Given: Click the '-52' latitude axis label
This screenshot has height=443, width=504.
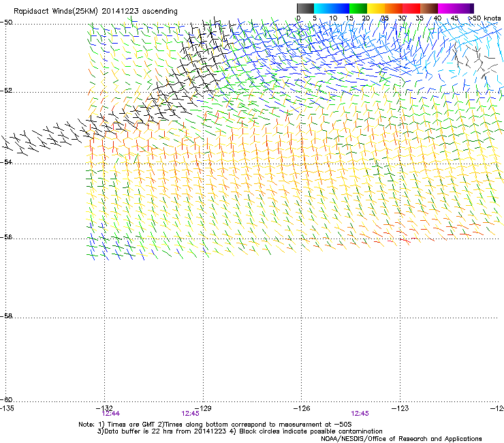Looking at the screenshot, I should [6, 91].
